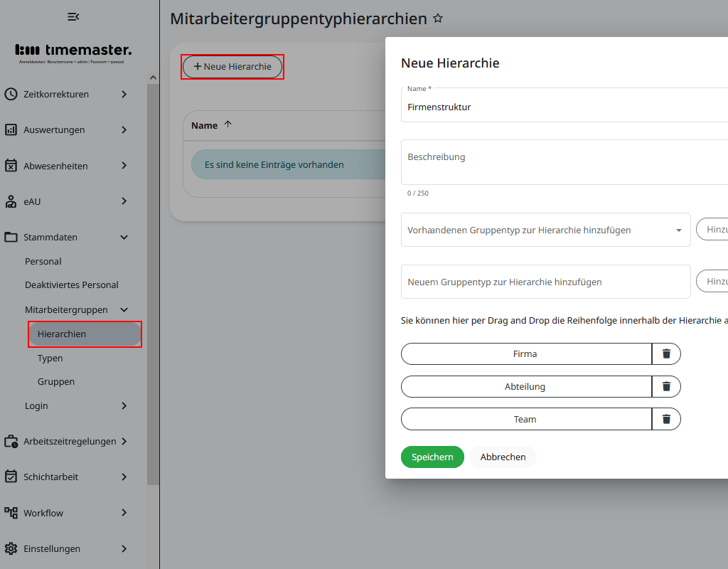Expand the Login submenu
728x569 pixels.
coord(124,405)
